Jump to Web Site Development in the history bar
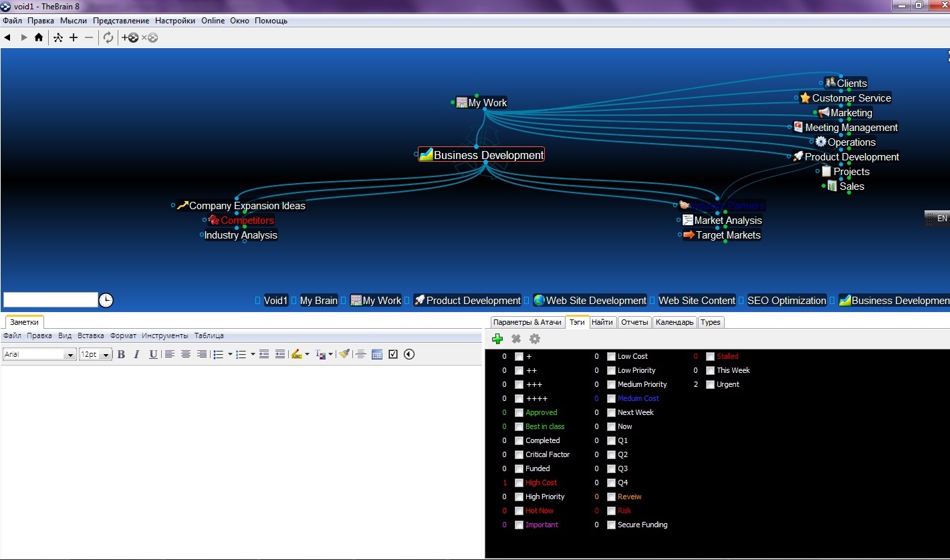This screenshot has height=560, width=950. pos(596,301)
